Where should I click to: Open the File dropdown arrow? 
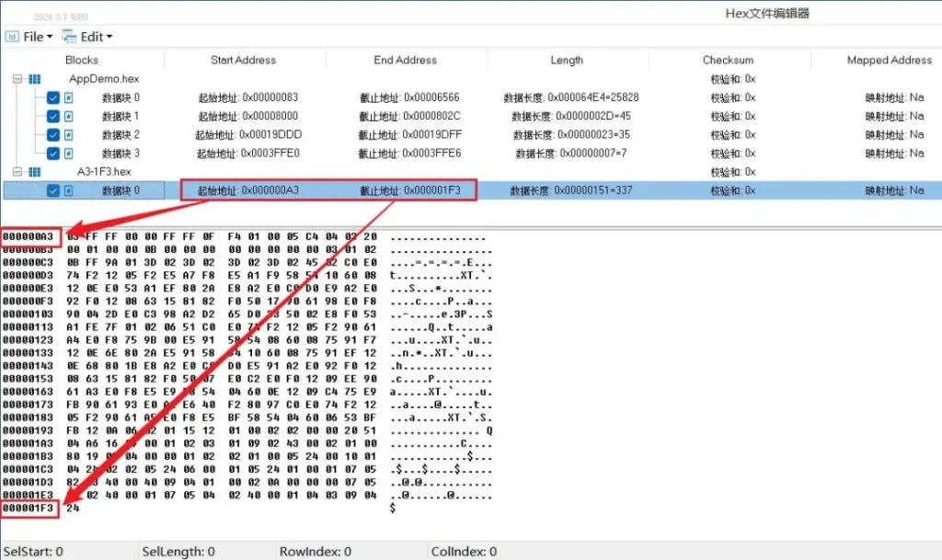tap(50, 38)
